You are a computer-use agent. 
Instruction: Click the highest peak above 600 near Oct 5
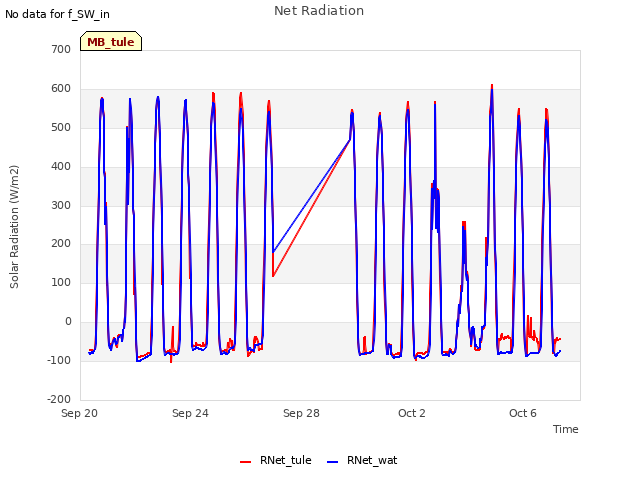click(492, 85)
